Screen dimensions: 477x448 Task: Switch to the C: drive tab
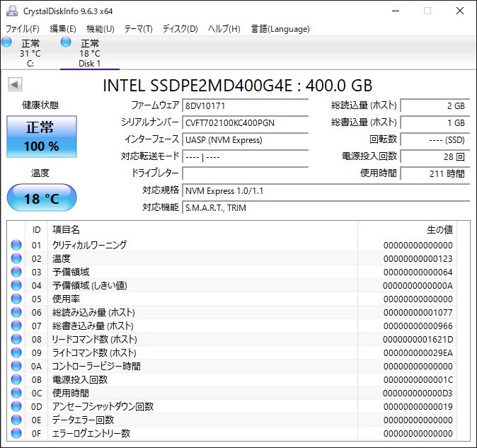30,53
